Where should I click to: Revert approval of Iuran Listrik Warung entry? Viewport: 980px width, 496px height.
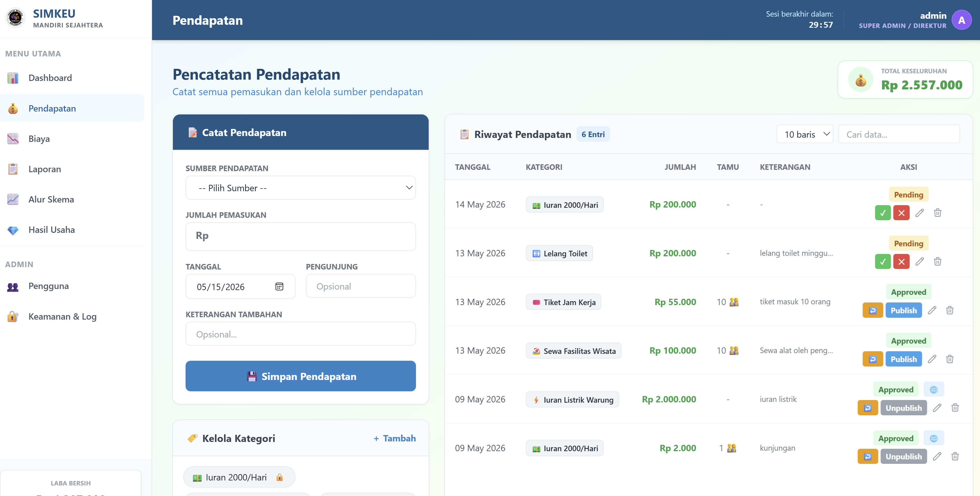(868, 408)
